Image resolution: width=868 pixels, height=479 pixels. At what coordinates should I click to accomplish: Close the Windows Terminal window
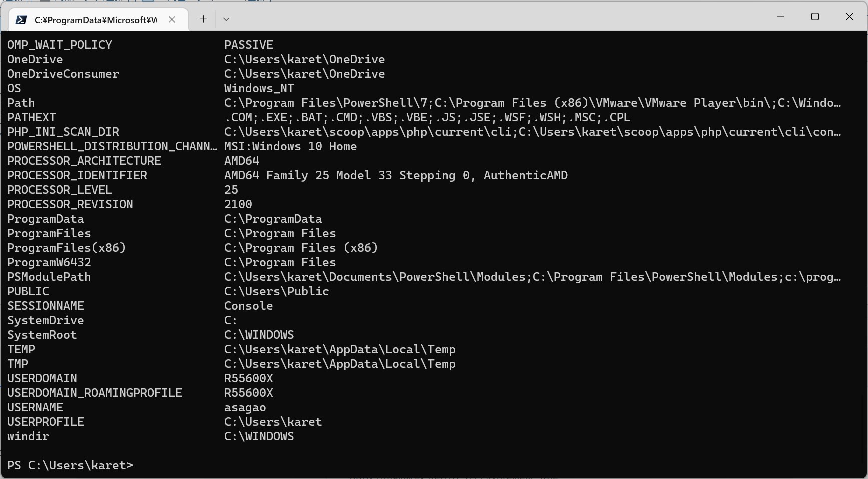coord(849,17)
